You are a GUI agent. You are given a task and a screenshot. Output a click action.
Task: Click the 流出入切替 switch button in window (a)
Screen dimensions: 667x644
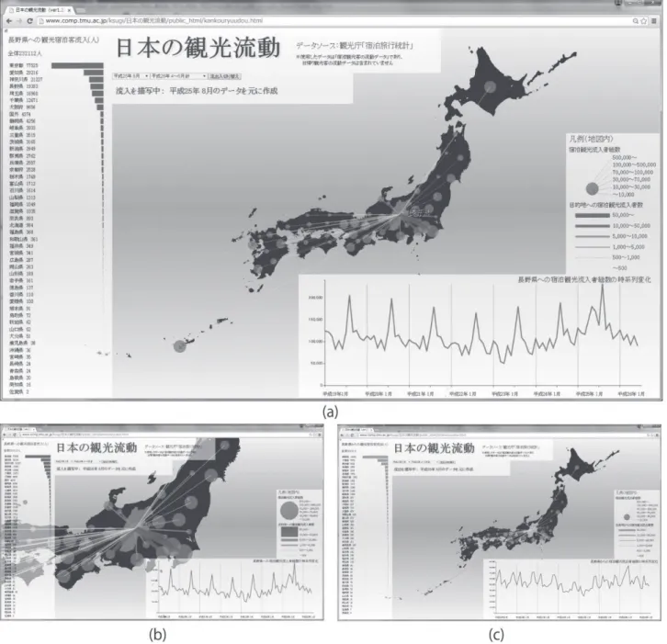(x=224, y=76)
